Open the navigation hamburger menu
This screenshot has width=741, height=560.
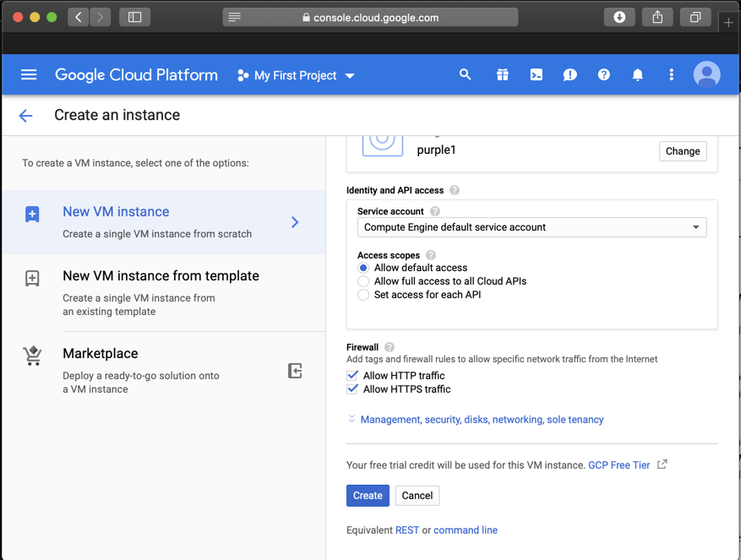[x=29, y=75]
